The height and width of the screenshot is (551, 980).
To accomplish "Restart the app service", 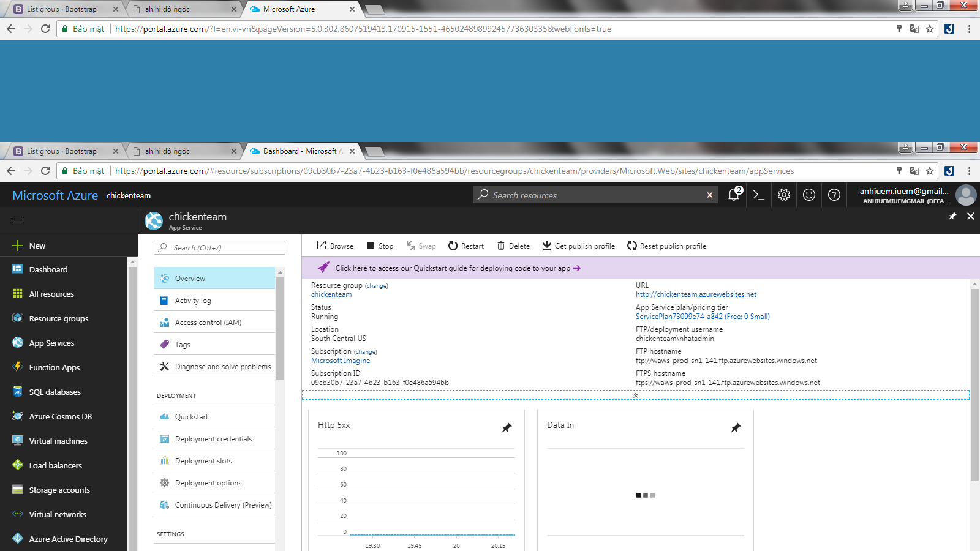I will [466, 246].
